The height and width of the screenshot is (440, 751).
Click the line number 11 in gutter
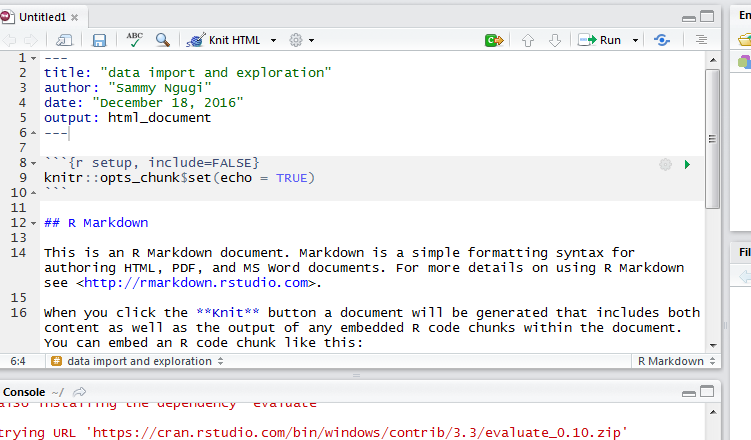coord(19,208)
